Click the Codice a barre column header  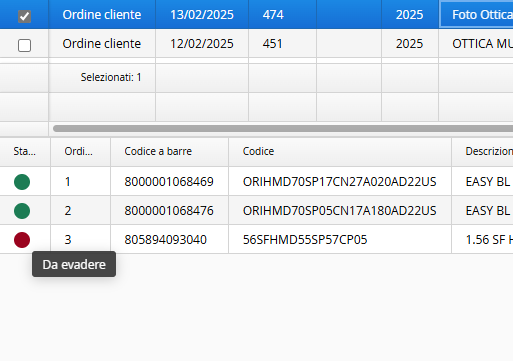[x=169, y=152]
